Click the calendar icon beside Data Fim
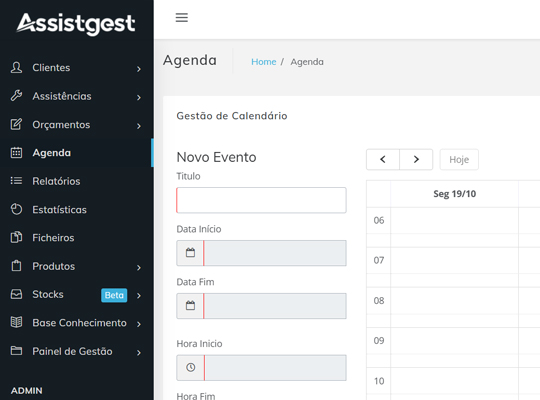 point(190,306)
